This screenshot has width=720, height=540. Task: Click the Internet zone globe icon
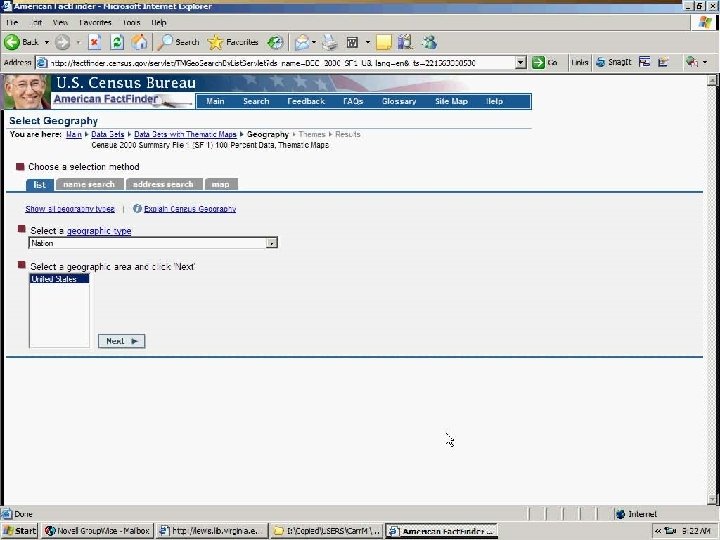[x=620, y=514]
